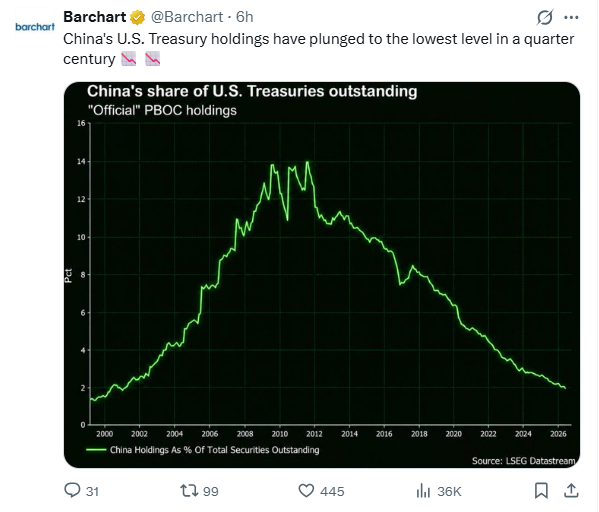The height and width of the screenshot is (512, 599).
Task: Share post via upload arrow icon
Action: click(571, 490)
